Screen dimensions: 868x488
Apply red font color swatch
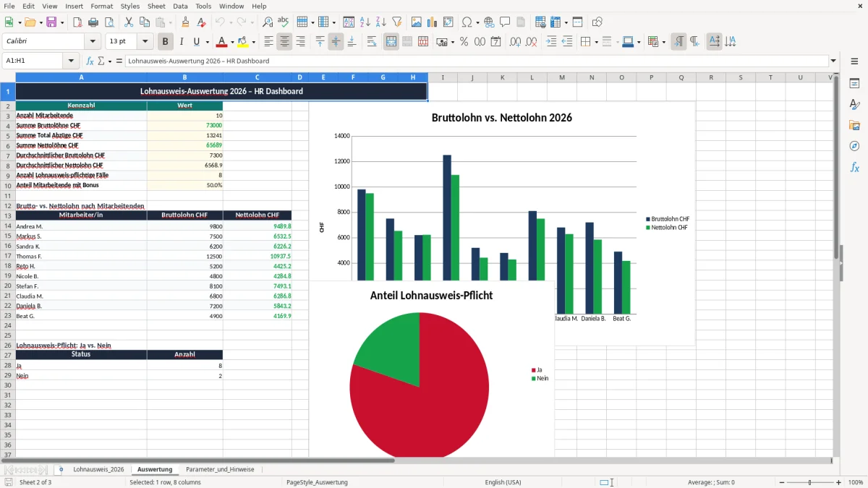[x=221, y=42]
